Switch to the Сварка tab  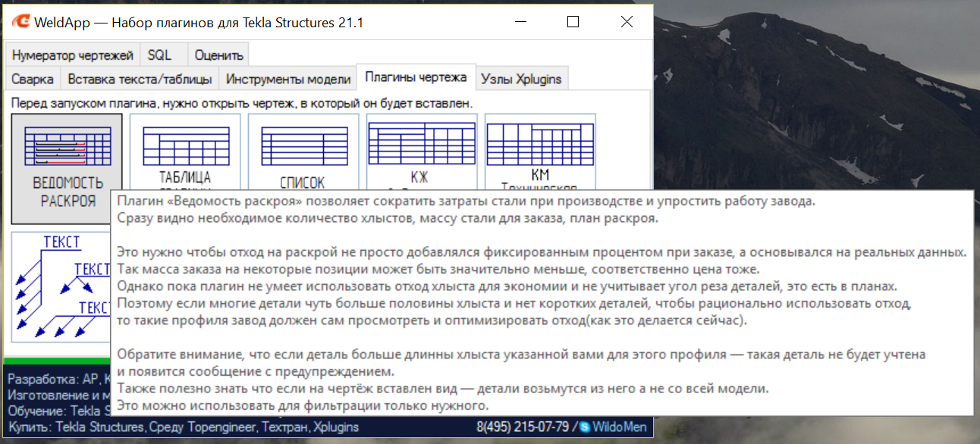tap(33, 79)
